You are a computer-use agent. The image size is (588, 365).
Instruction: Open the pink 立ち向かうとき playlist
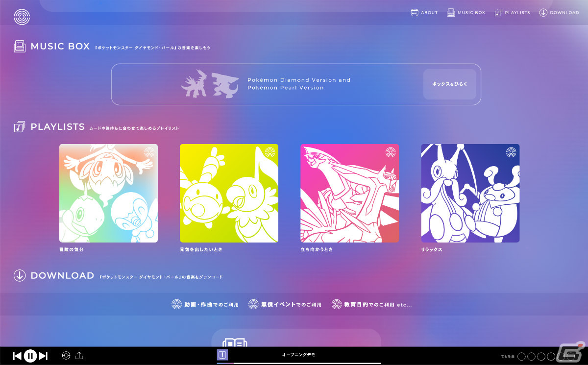tap(349, 193)
